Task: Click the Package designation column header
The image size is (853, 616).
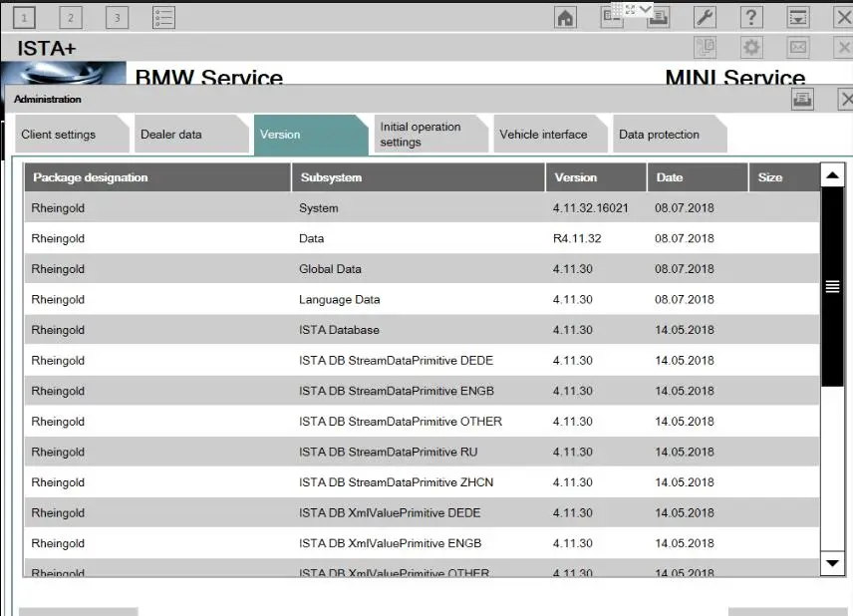Action: (x=157, y=177)
